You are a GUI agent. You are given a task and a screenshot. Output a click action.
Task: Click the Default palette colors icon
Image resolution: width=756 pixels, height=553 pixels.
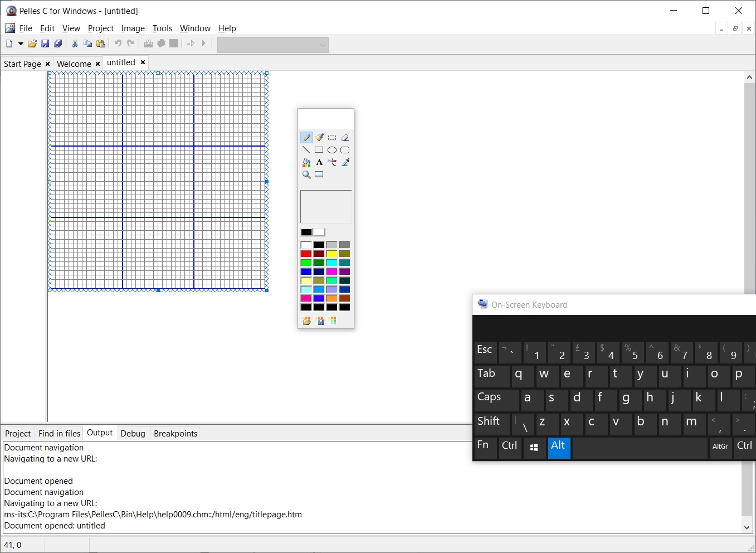click(333, 321)
